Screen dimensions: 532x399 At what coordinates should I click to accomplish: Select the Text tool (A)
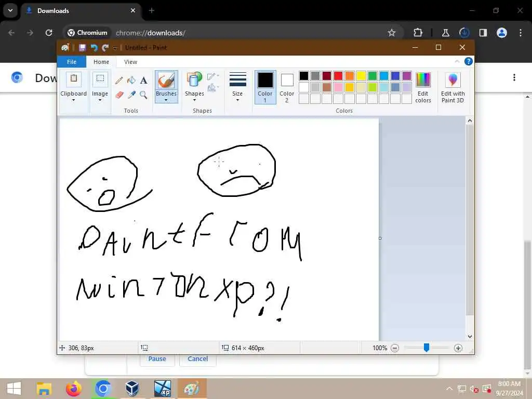[143, 81]
